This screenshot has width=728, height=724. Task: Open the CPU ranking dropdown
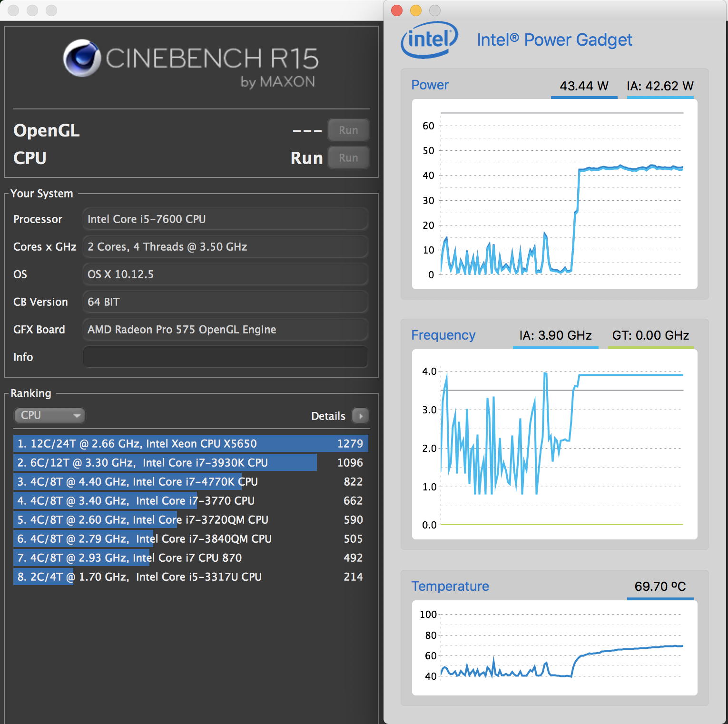point(49,415)
